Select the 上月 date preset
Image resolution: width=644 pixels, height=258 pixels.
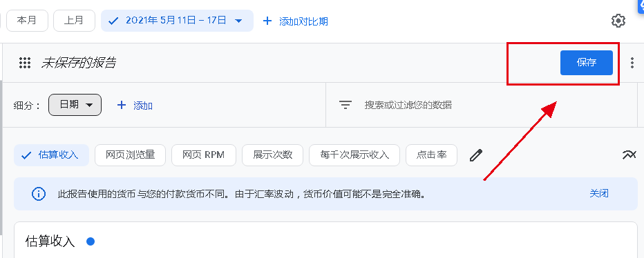(x=75, y=21)
